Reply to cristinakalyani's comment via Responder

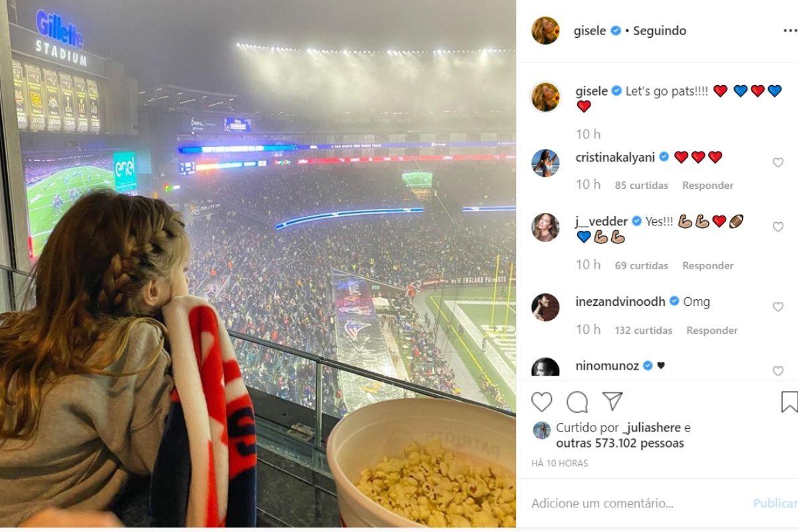click(x=708, y=186)
